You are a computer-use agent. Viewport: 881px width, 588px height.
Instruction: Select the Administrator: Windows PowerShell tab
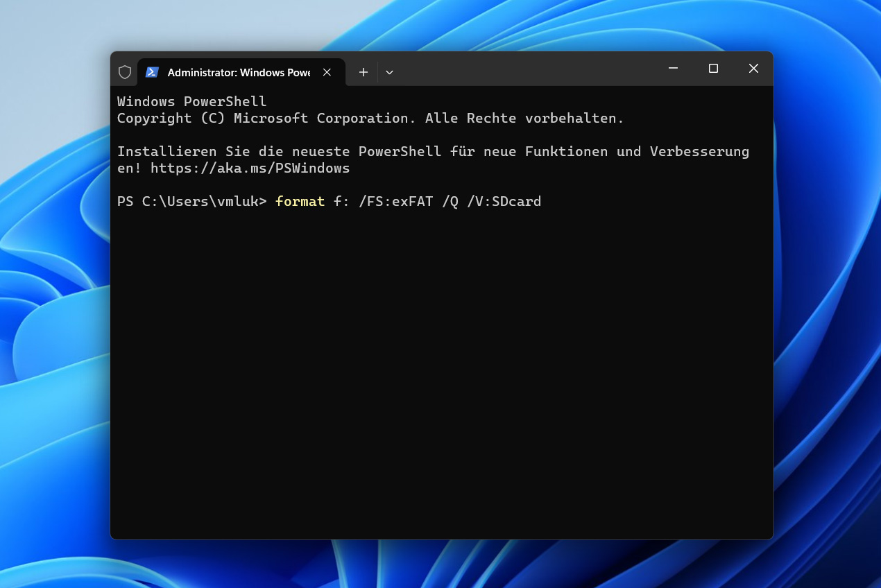241,72
